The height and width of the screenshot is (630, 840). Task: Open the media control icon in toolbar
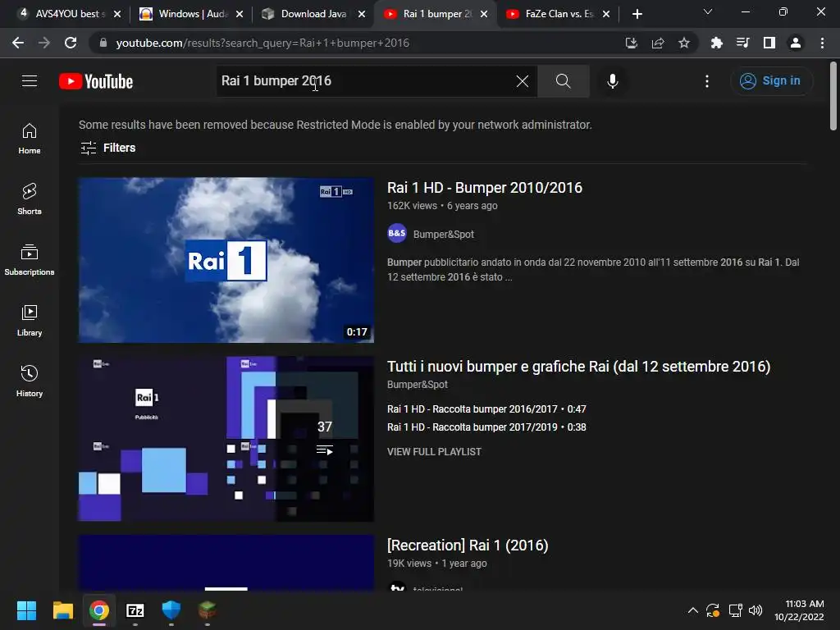pyautogui.click(x=742, y=43)
